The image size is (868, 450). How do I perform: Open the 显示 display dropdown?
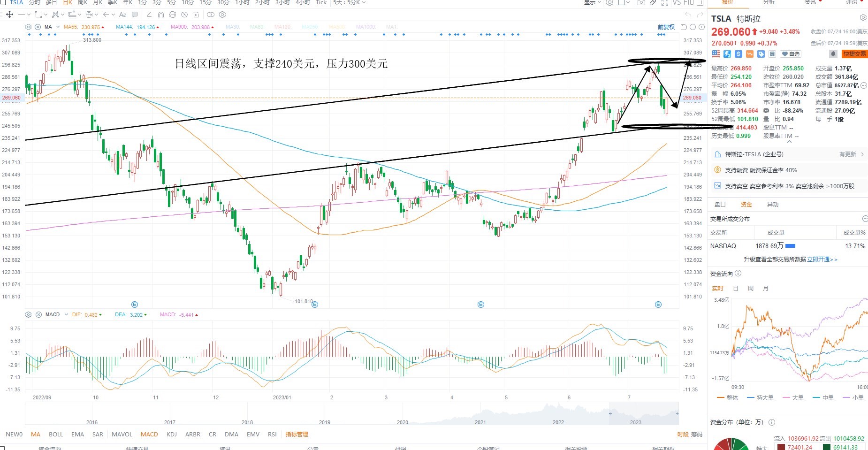tap(592, 2)
